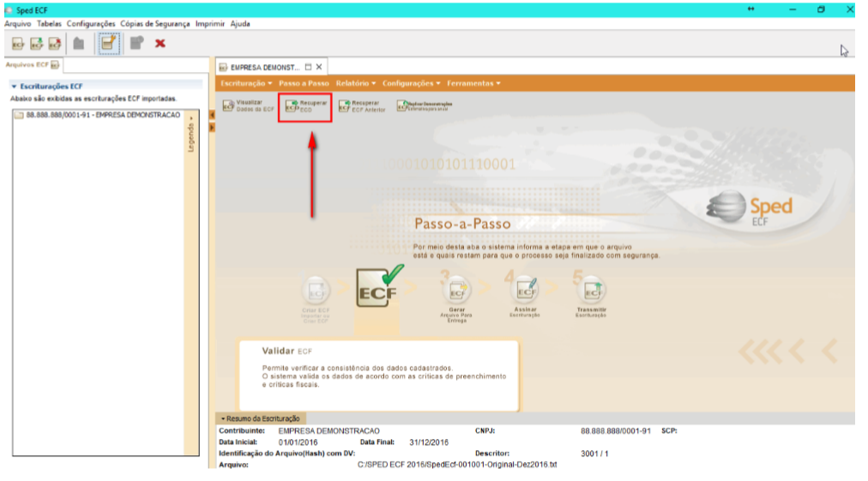Expand the Legenda side panel
The image size is (868, 481).
tap(191, 135)
